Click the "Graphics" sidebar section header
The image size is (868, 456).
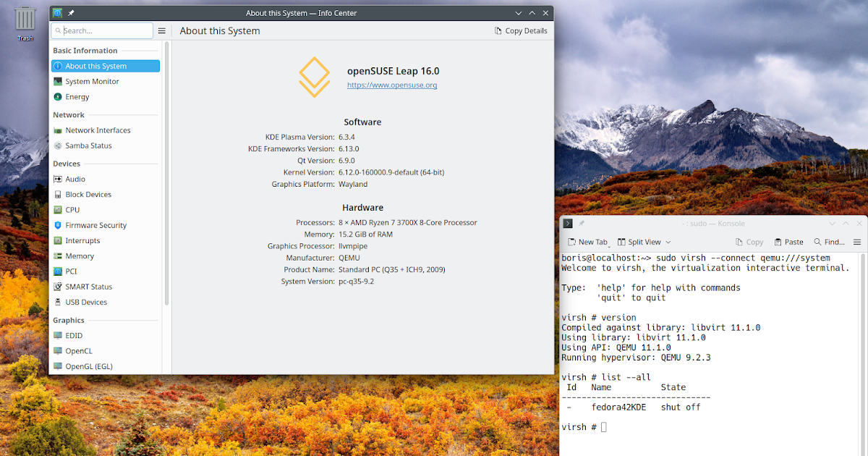[x=69, y=320]
